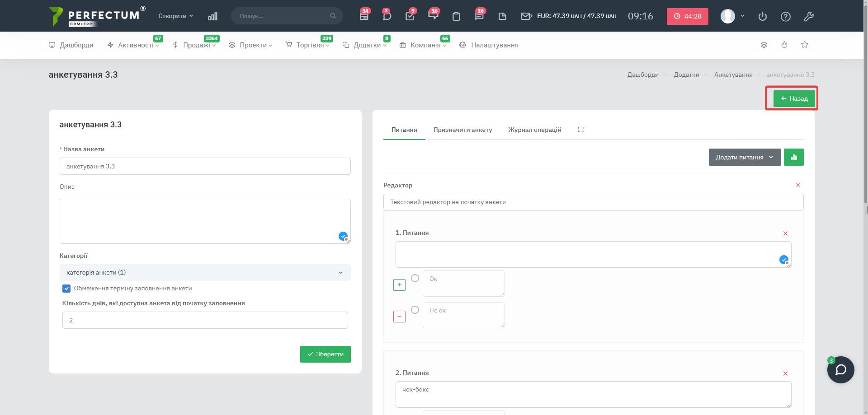
Task: Go to Анкетування breadcrumb link
Action: 733,75
